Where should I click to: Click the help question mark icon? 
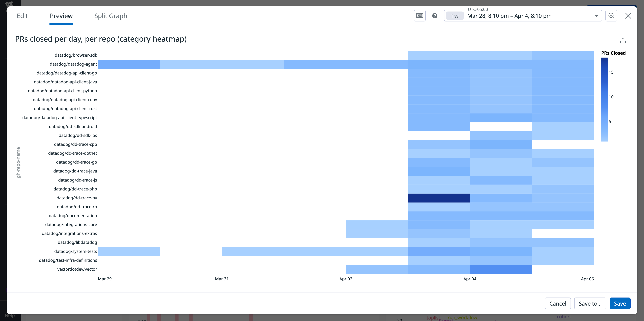pyautogui.click(x=435, y=15)
